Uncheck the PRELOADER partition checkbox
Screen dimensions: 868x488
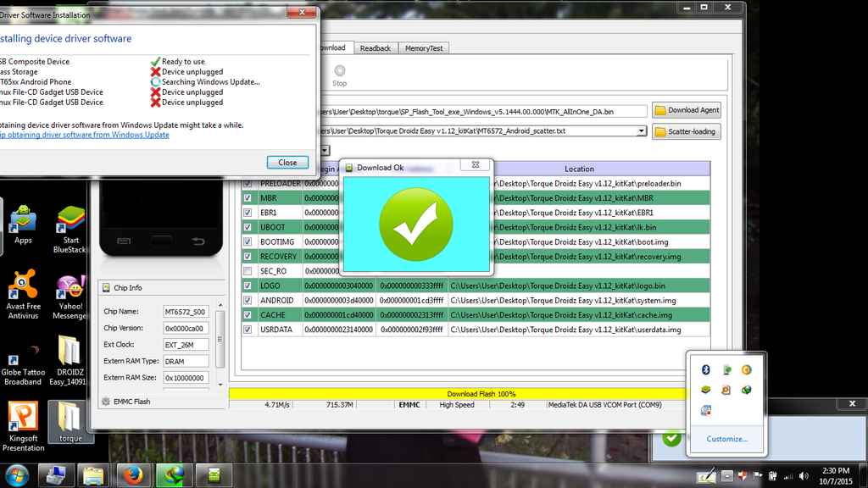(x=248, y=183)
